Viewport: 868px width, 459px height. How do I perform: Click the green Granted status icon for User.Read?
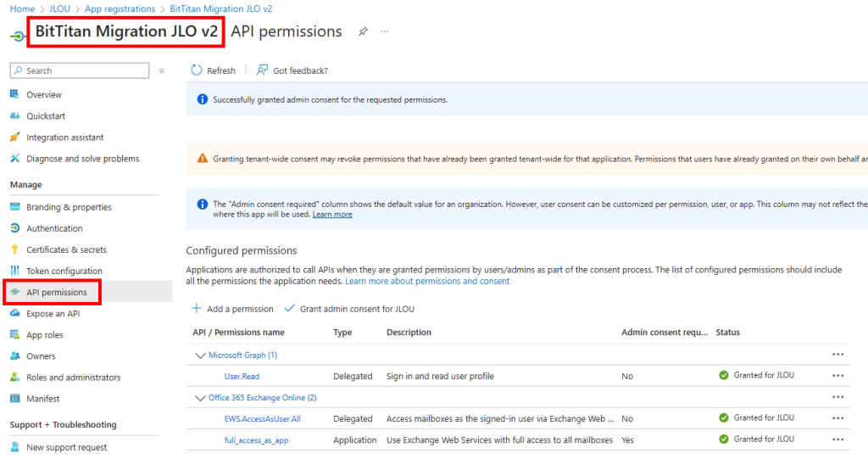(x=724, y=375)
